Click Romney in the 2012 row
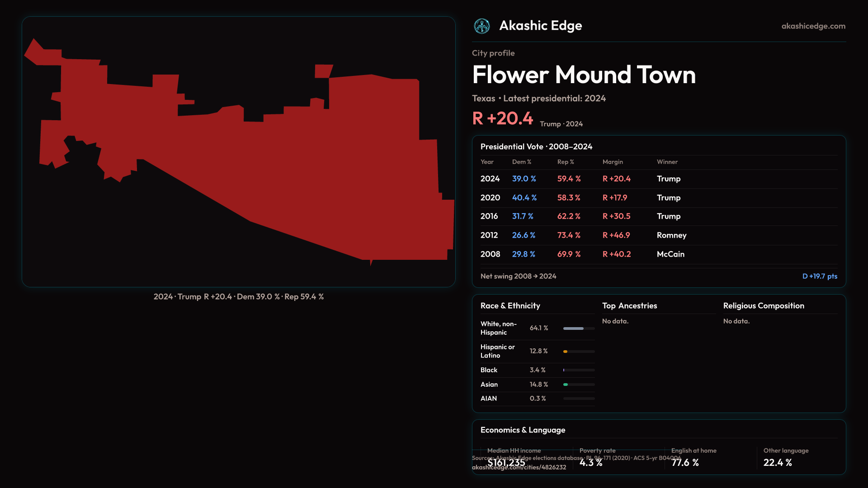The image size is (868, 488). click(671, 235)
